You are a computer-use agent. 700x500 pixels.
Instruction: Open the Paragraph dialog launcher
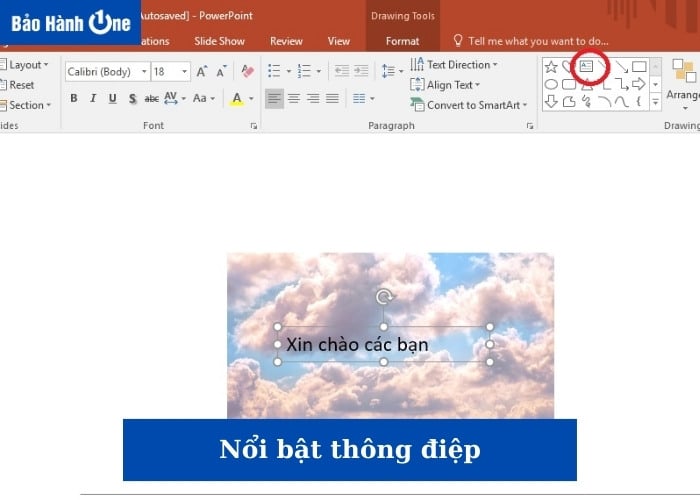tap(530, 126)
